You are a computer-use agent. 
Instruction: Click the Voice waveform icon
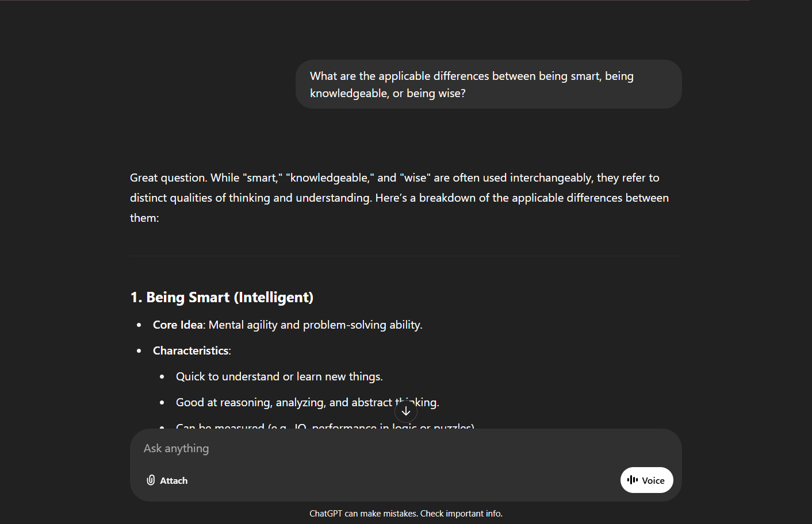633,480
